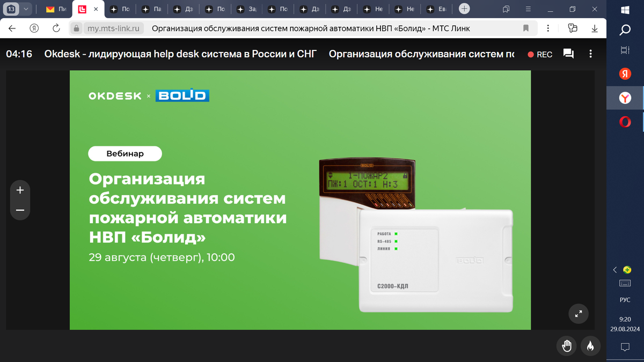Click the REC recording indicator
Viewport: 644px width, 362px height.
540,55
